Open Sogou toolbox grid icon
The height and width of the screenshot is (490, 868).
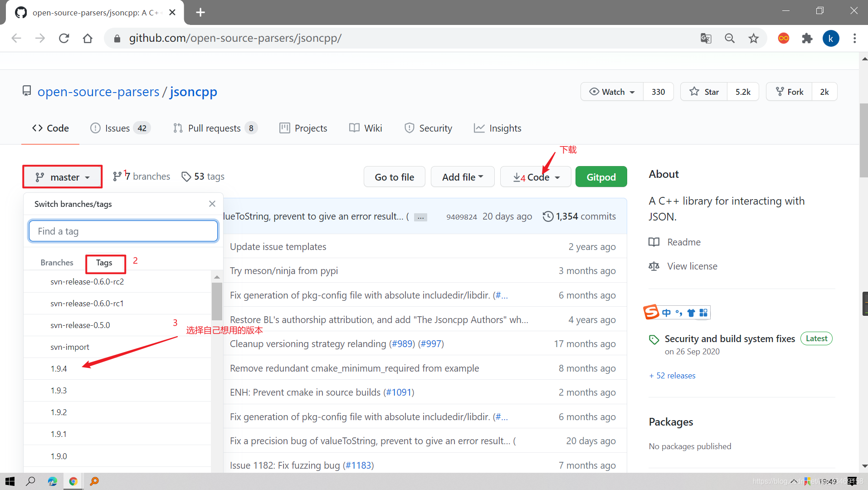coord(703,313)
